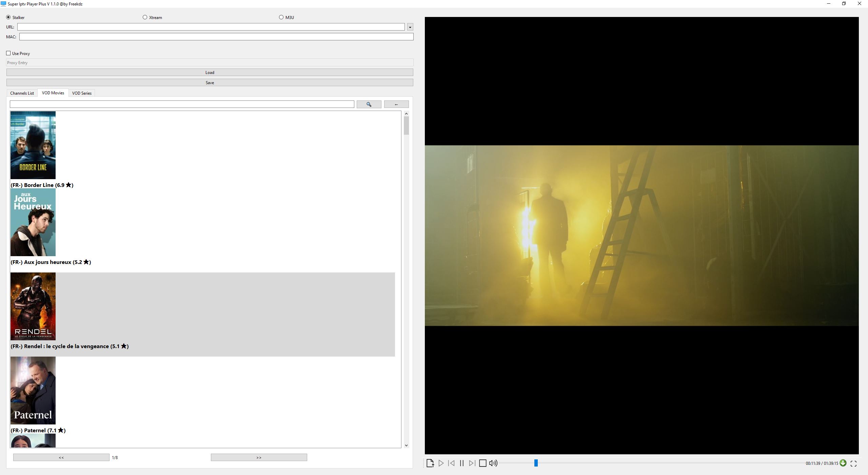Switch to the Channels List tab
Viewport: 868px width, 475px height.
[22, 93]
